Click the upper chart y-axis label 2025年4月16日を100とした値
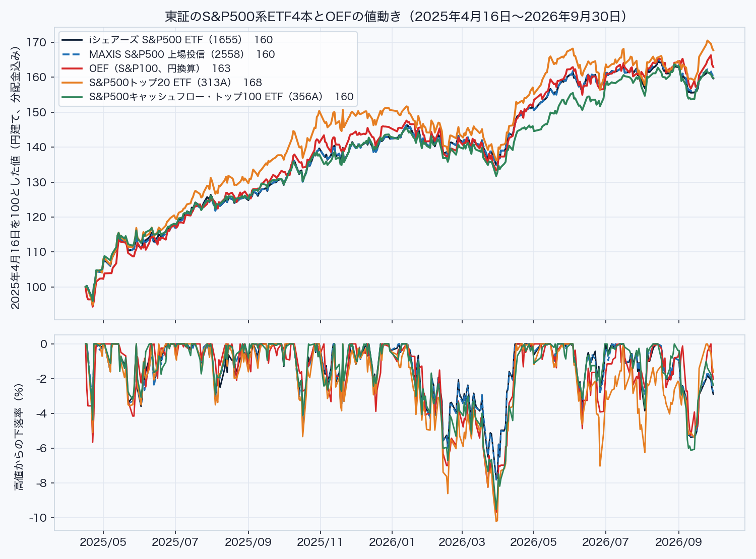Image resolution: width=756 pixels, height=559 pixels. point(15,178)
